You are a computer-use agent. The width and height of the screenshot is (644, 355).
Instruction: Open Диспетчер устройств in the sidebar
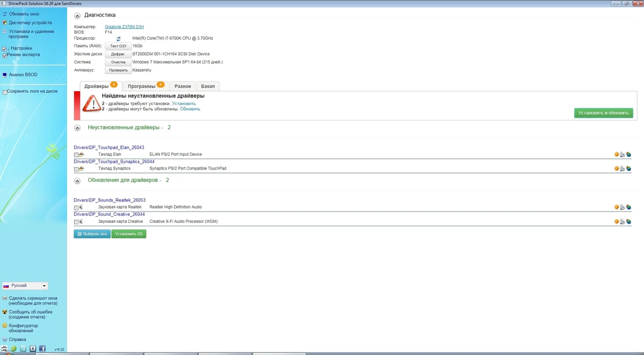point(31,23)
